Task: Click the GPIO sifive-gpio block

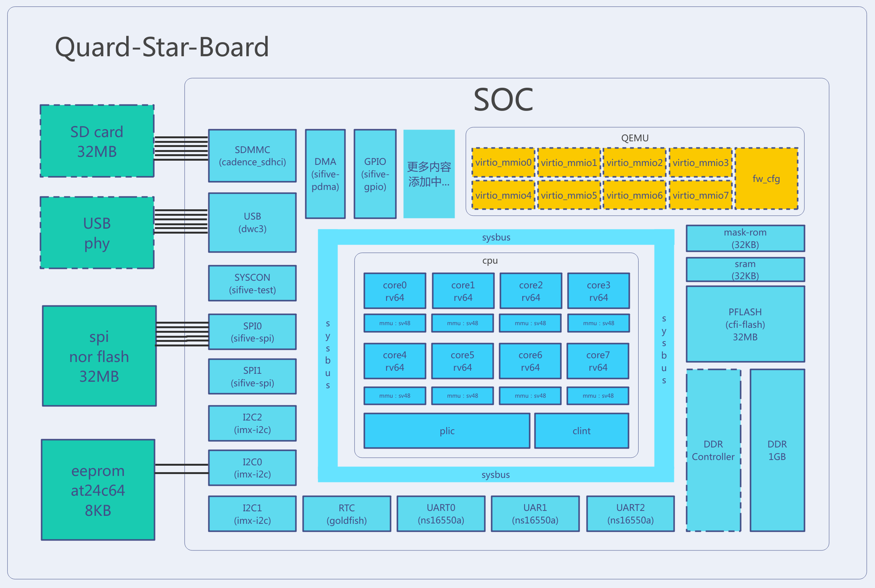Action: pos(375,174)
